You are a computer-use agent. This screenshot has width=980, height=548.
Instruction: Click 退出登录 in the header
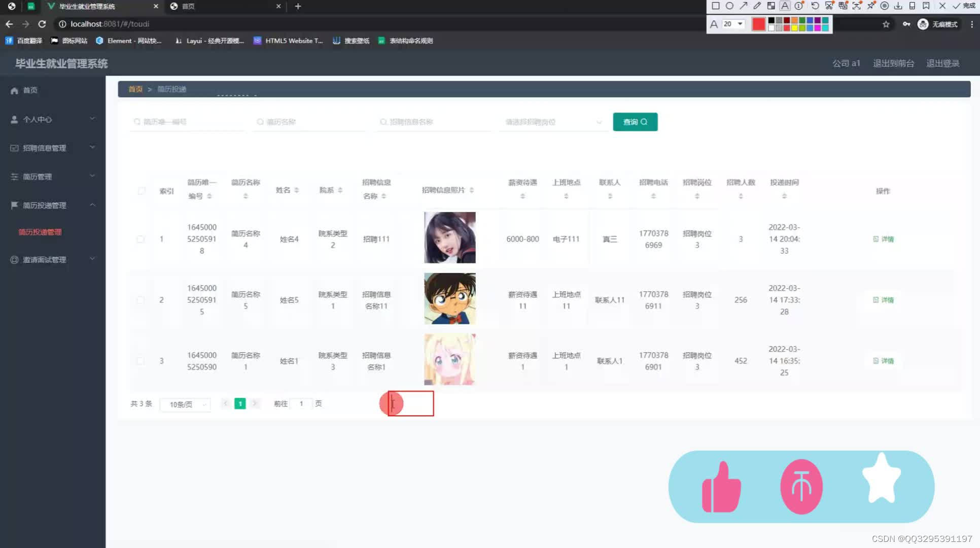(x=942, y=63)
